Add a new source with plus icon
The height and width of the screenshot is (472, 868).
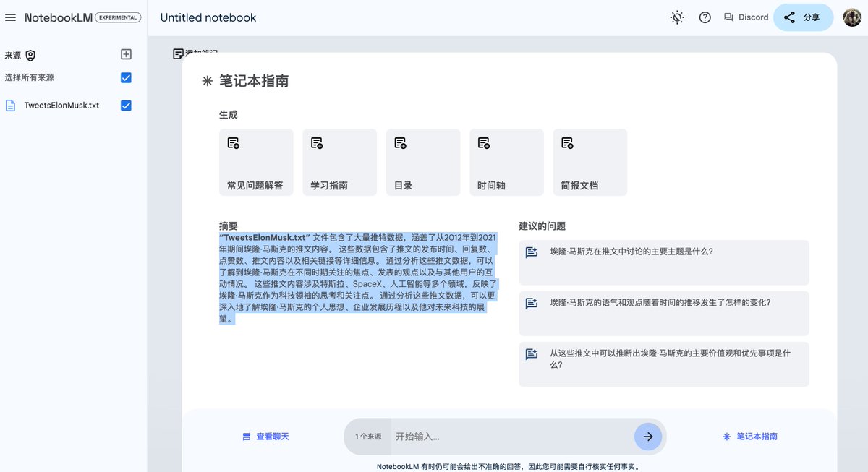(x=126, y=54)
